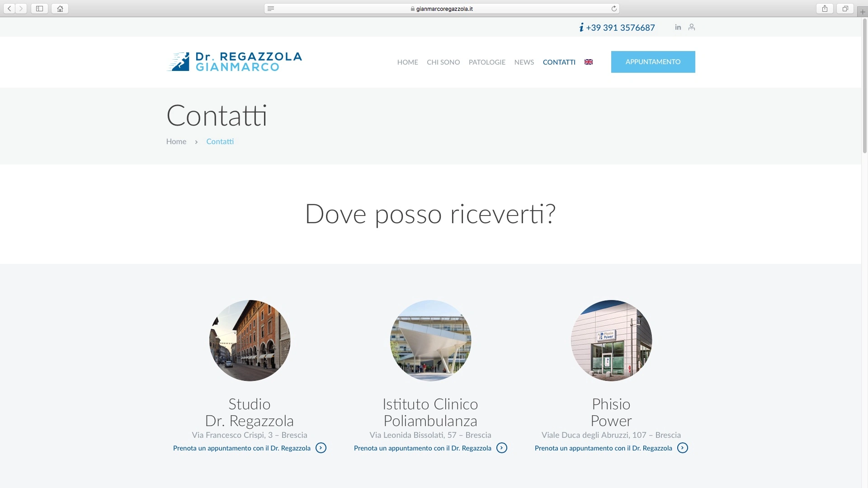
Task: Call the phone number +39 391 3576687
Action: 620,28
